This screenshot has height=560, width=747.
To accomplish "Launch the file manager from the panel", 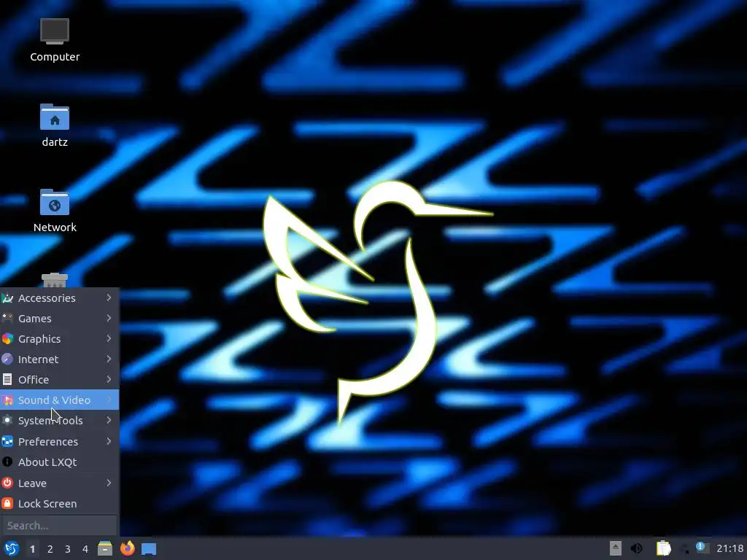I will 105,548.
